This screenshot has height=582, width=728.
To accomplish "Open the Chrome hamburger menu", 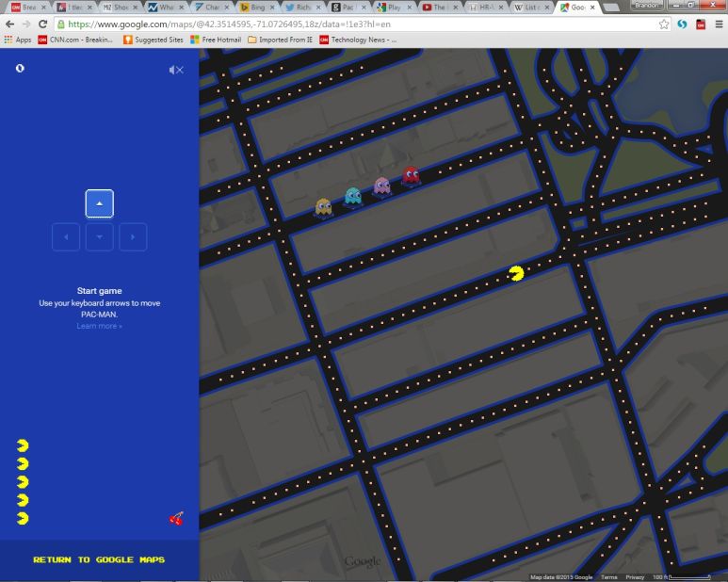I will coord(719,24).
